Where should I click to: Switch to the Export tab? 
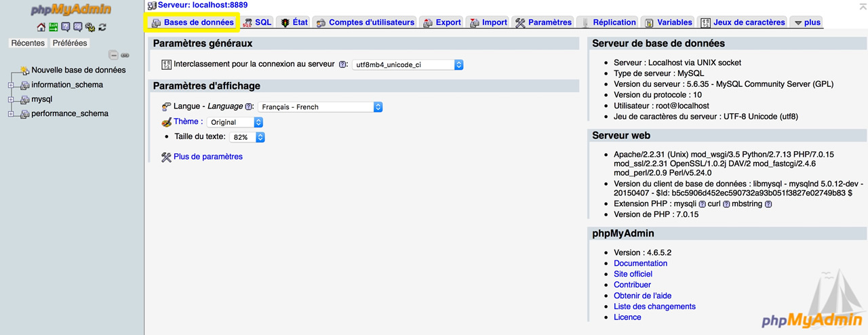[x=442, y=22]
